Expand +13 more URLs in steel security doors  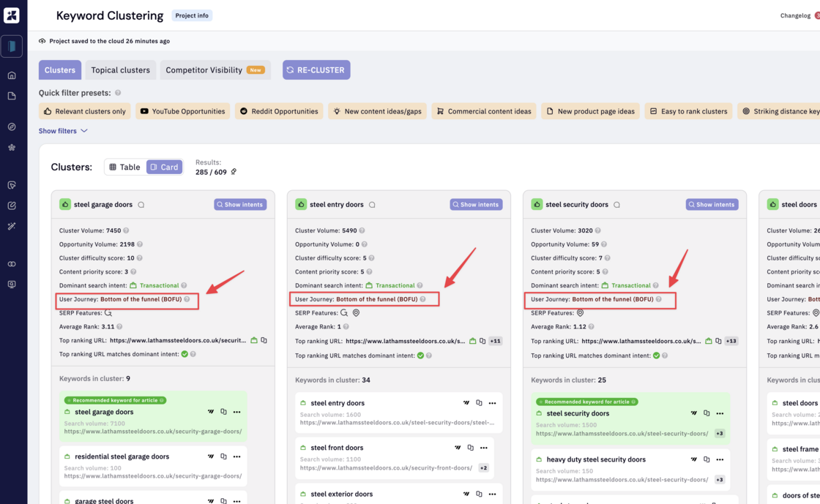(x=731, y=341)
